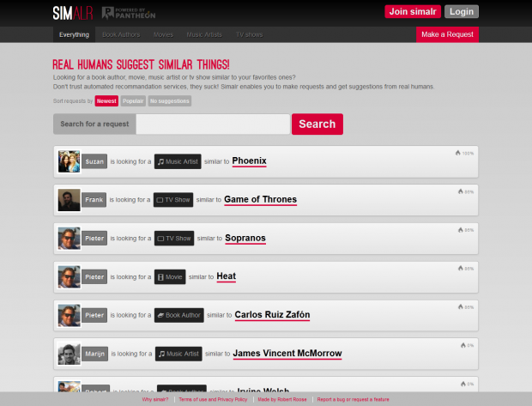Image resolution: width=532 pixels, height=406 pixels.
Task: Open Suzan's profile picture
Action: [70, 161]
